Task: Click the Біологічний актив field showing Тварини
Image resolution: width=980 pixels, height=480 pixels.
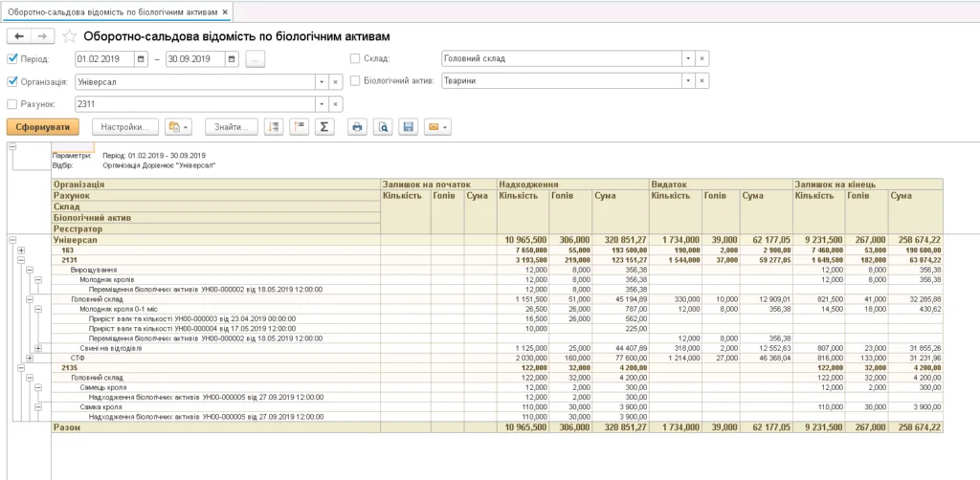Action: coord(561,81)
